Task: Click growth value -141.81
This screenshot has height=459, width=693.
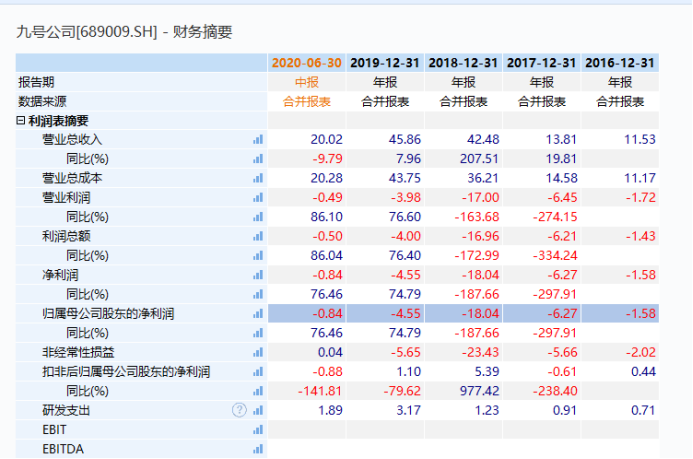Action: click(x=320, y=391)
